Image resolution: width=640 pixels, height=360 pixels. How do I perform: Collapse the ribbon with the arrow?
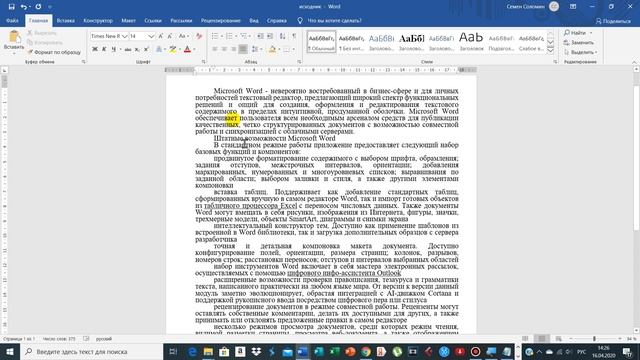coord(634,62)
